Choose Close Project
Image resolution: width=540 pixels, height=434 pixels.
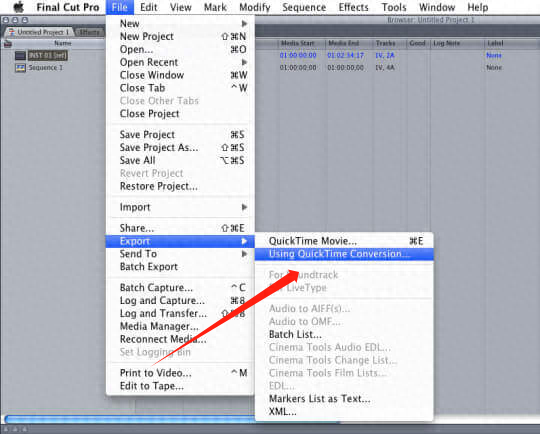(180, 114)
